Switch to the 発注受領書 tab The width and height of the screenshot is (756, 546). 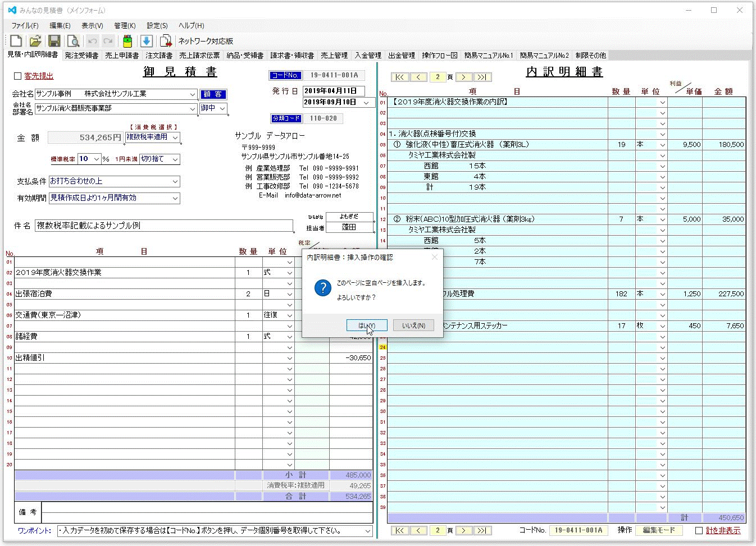tap(81, 56)
